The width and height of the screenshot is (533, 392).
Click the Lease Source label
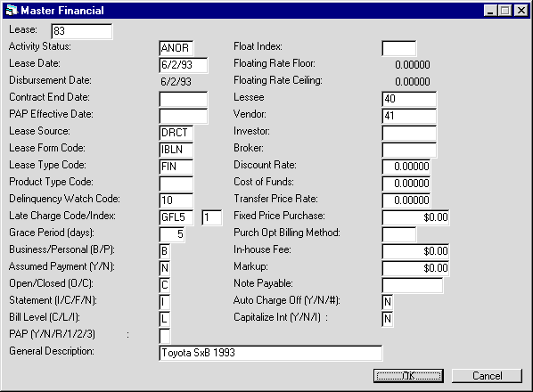39,131
